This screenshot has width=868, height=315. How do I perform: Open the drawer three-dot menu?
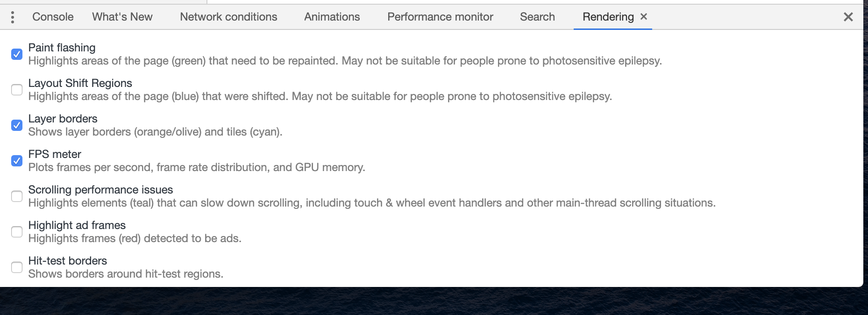(13, 17)
